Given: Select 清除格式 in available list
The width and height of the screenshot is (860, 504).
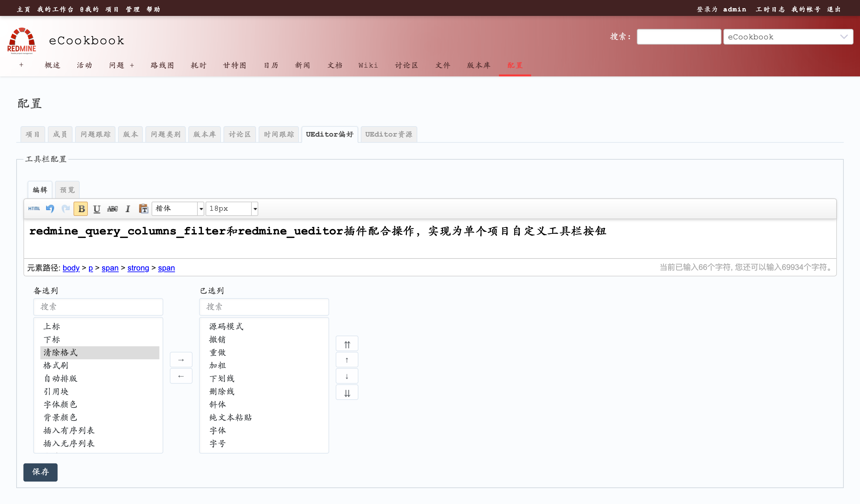Looking at the screenshot, I should click(100, 352).
